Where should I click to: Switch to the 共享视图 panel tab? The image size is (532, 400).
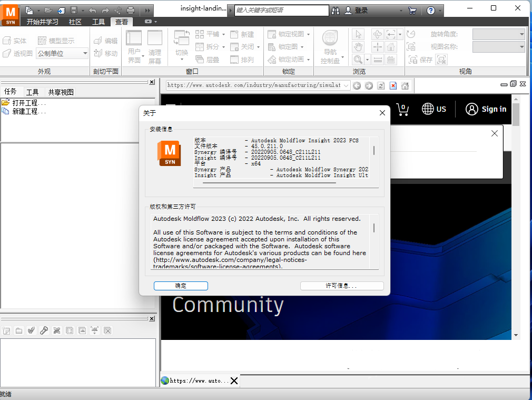point(61,92)
